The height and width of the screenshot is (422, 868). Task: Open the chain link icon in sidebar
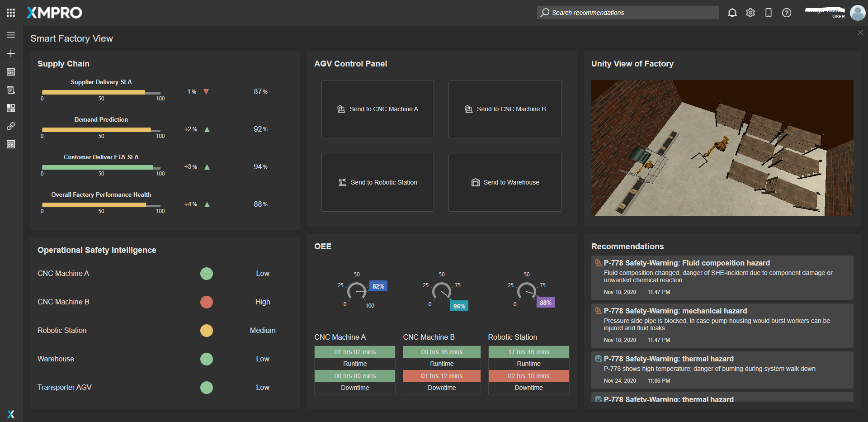pos(11,126)
